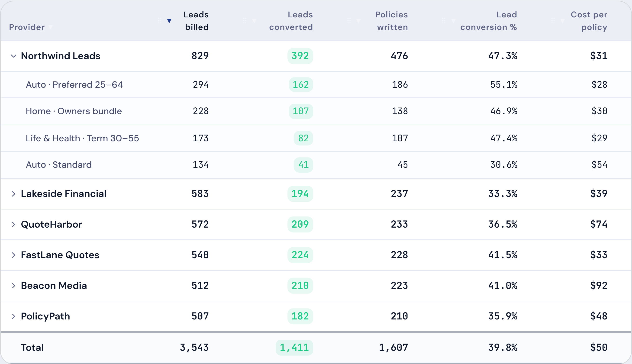This screenshot has height=364, width=632.
Task: Sort by the Lead conversion % header
Action: (488, 21)
